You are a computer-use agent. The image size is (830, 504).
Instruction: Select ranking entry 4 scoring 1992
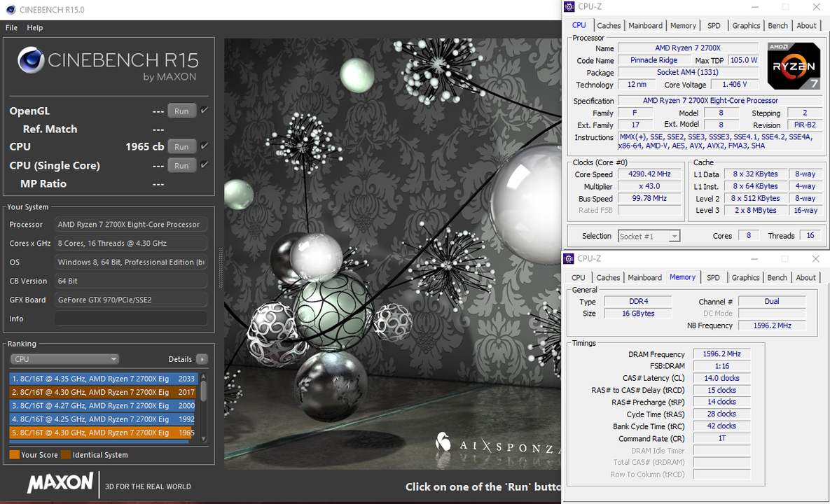tap(103, 419)
